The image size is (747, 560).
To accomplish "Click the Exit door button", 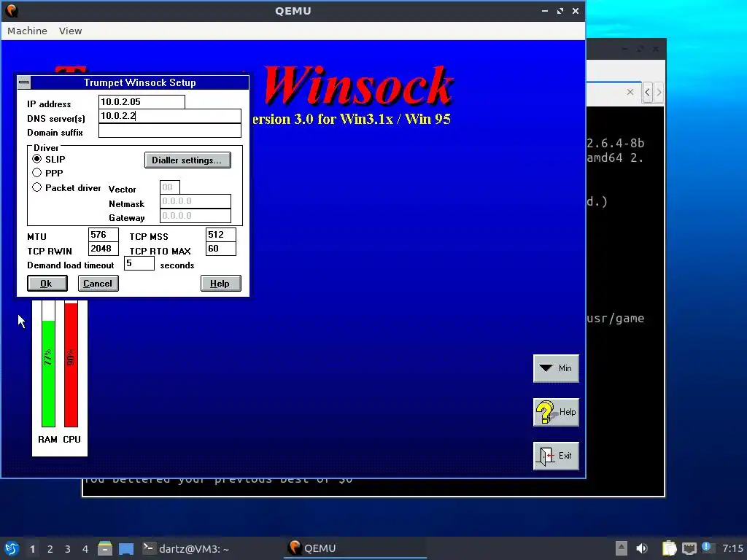I will click(556, 456).
